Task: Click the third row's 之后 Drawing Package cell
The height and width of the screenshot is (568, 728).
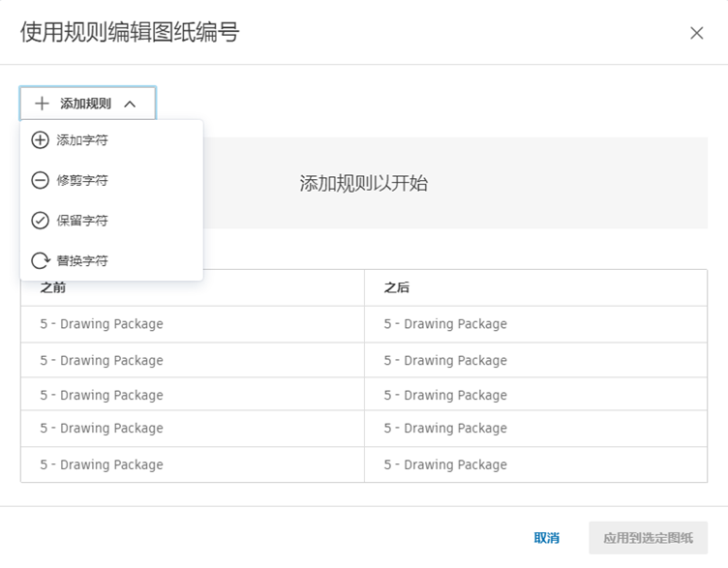Action: point(445,395)
